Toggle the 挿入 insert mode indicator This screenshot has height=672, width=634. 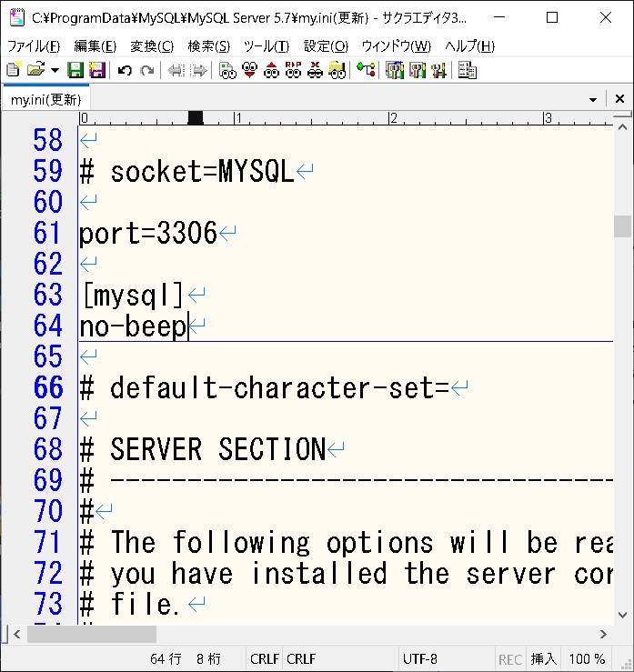click(543, 658)
